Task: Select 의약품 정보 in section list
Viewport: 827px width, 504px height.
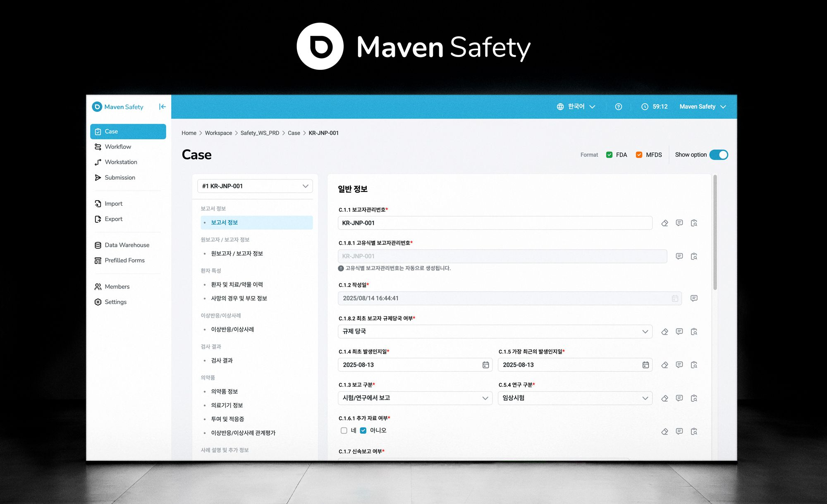Action: [224, 391]
